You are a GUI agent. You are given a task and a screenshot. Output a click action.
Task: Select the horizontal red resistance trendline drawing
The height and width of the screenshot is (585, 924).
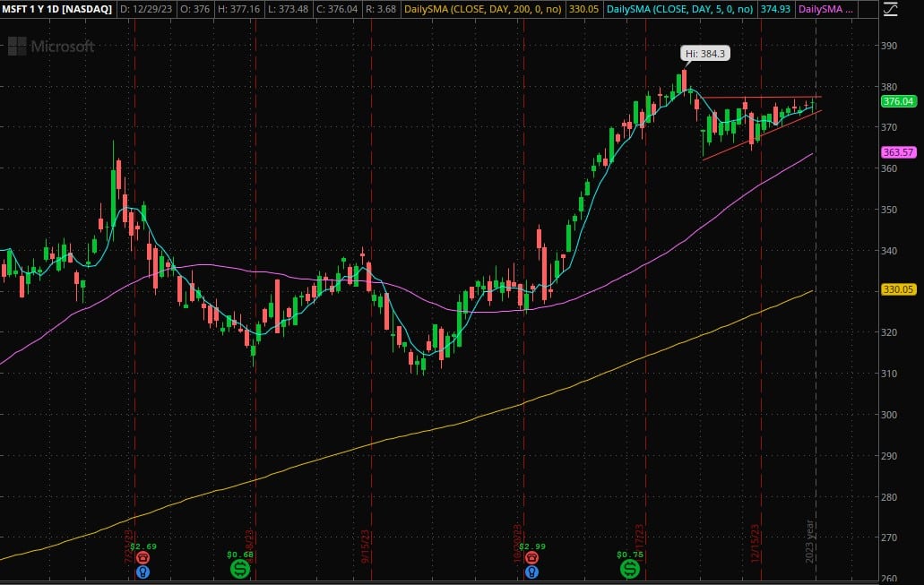762,98
